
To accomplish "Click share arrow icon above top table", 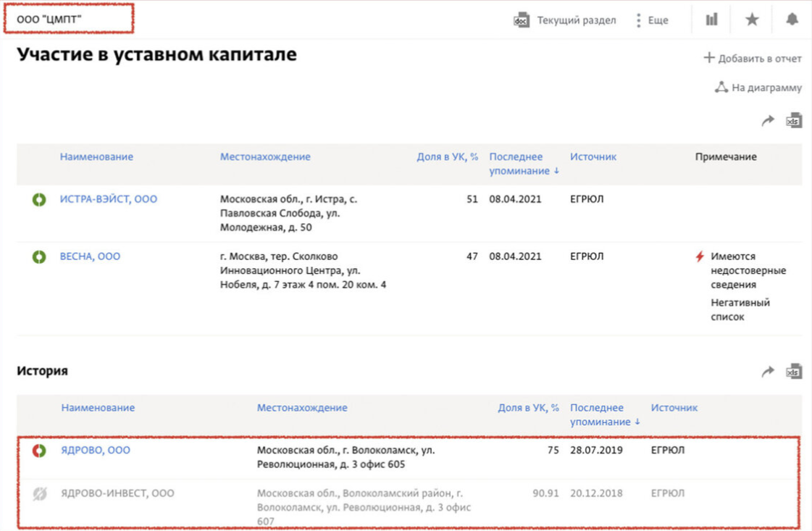I will 768,121.
